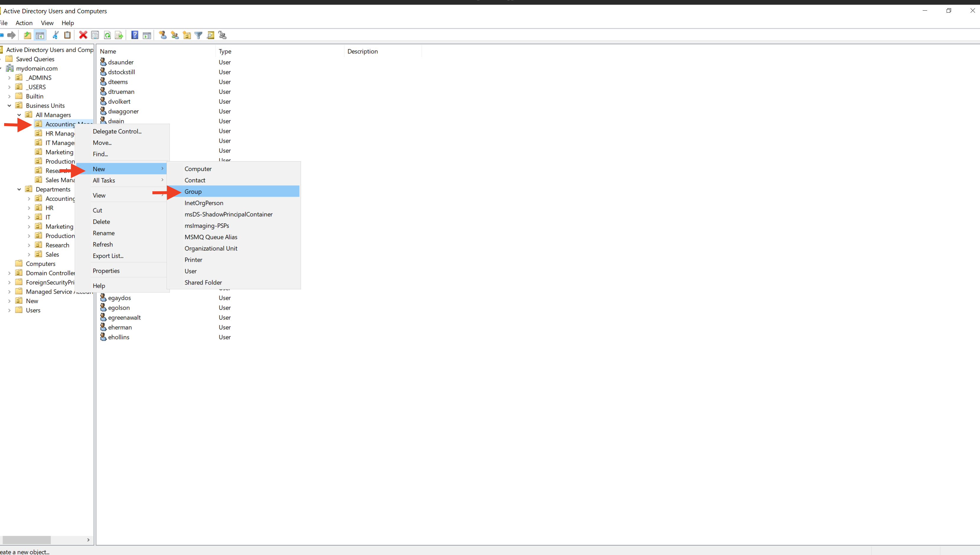The width and height of the screenshot is (980, 555).
Task: Click the Refresh toolbar icon
Action: [107, 35]
